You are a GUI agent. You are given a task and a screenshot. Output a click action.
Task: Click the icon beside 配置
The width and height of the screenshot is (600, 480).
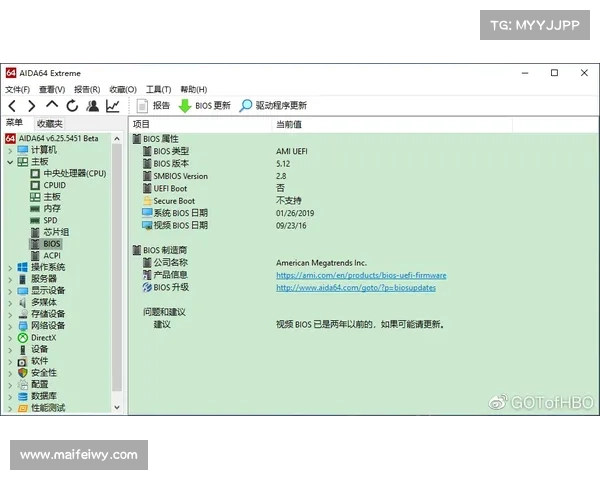[23, 384]
